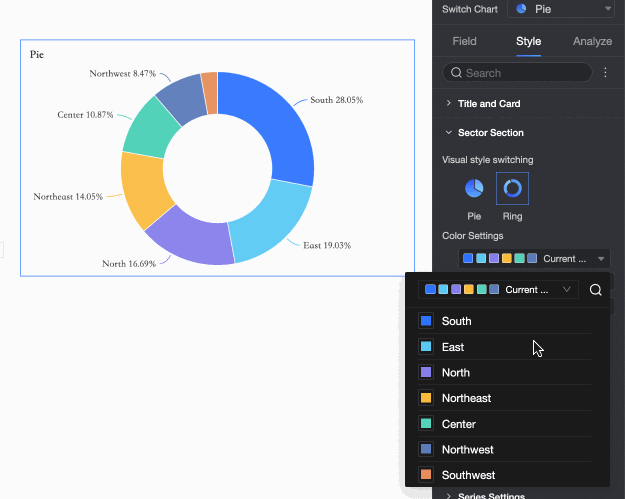
Task: Click the Center 10.87% chart label
Action: point(85,115)
